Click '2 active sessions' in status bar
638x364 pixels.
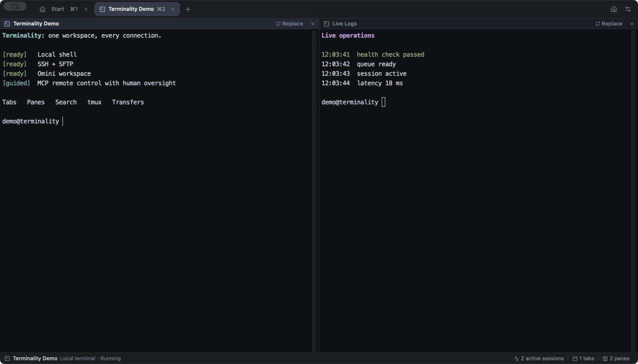[539, 358]
